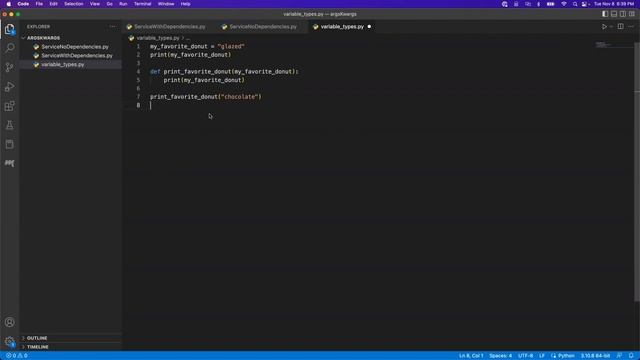
Task: Open the editor More Actions ellipsis
Action: 631,27
